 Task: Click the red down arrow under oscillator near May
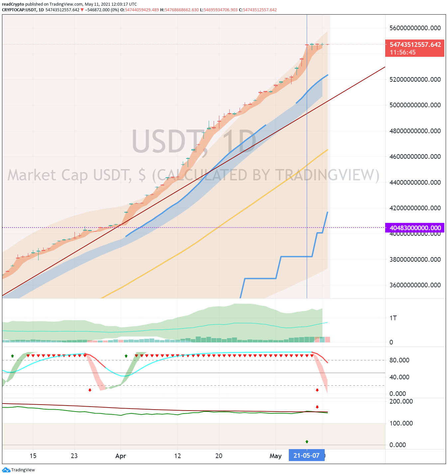coord(317,390)
